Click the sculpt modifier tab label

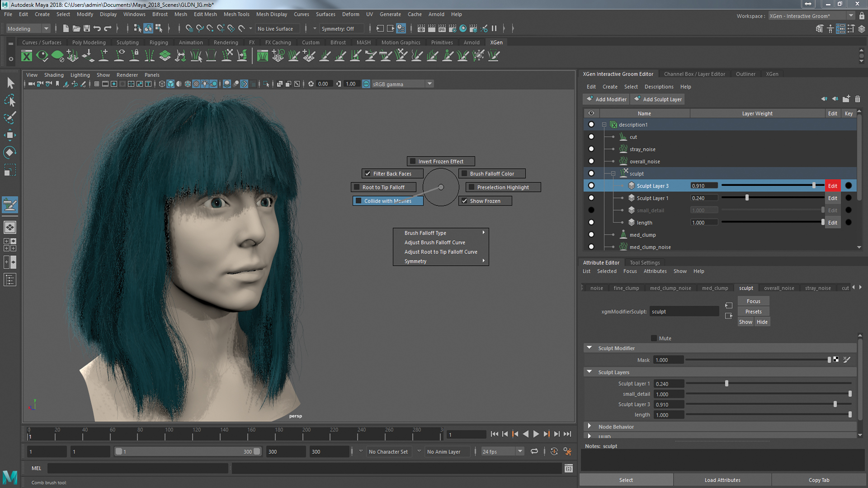pos(746,288)
